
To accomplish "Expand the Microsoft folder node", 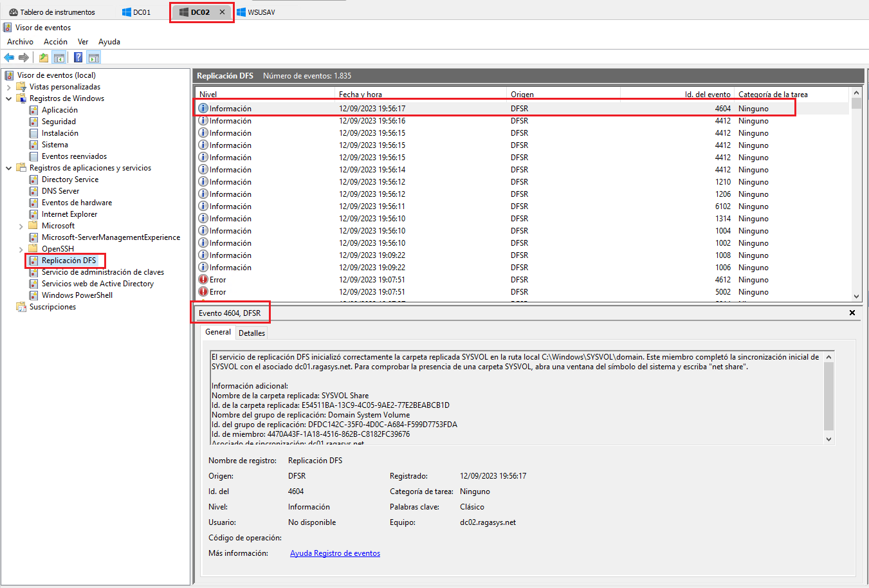I will pyautogui.click(x=21, y=226).
